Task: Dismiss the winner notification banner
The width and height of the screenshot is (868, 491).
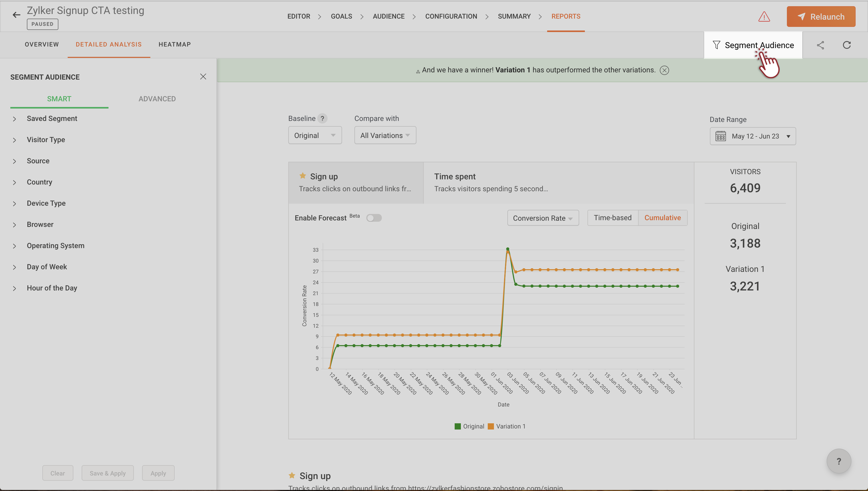Action: click(x=664, y=70)
